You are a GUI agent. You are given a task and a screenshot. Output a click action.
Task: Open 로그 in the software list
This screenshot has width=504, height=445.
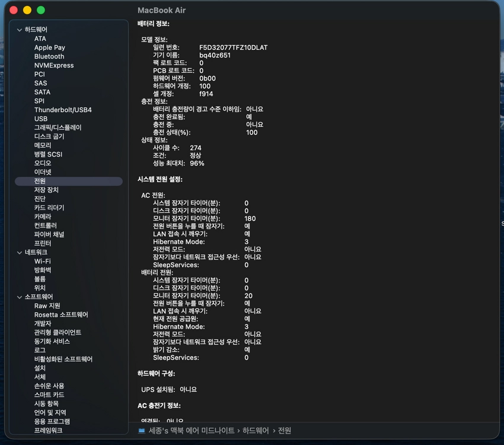click(40, 350)
